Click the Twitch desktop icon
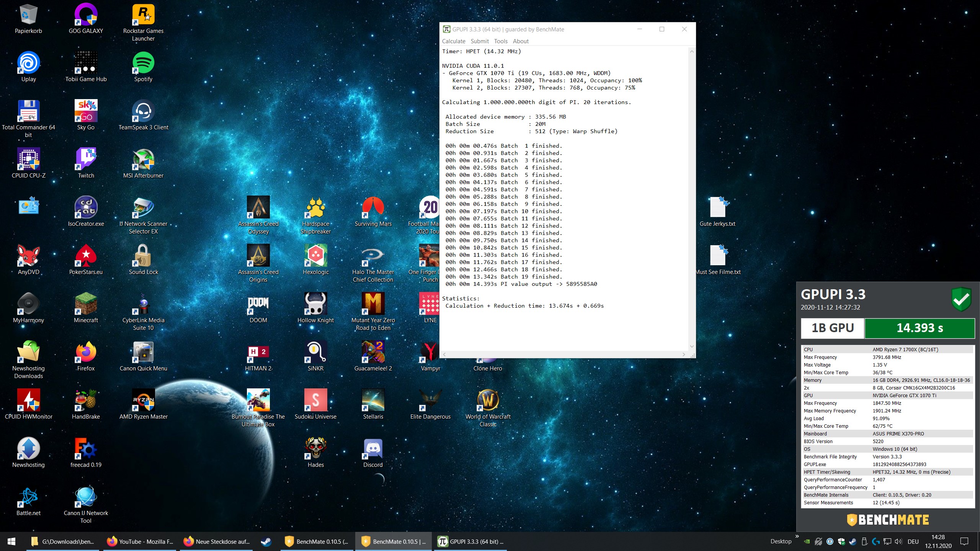 click(86, 164)
